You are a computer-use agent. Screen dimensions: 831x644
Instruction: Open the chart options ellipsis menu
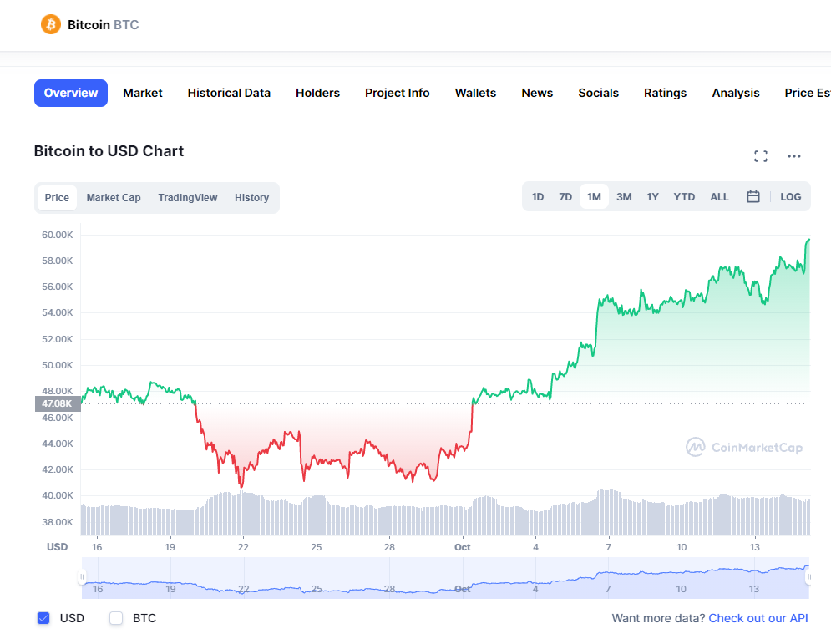(793, 156)
